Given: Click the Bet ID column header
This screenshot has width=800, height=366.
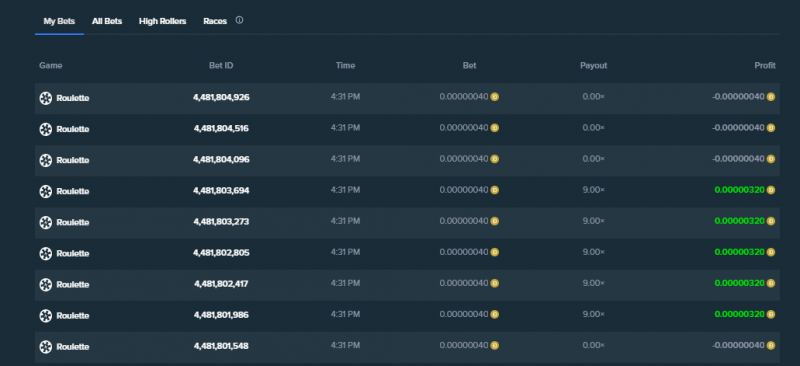Looking at the screenshot, I should pos(221,65).
